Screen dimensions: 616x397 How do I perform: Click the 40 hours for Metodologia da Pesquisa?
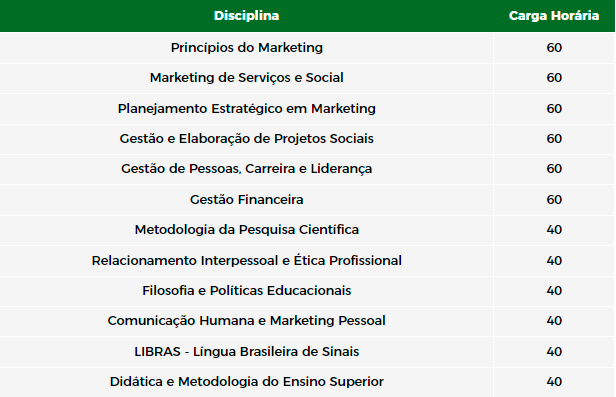(554, 230)
